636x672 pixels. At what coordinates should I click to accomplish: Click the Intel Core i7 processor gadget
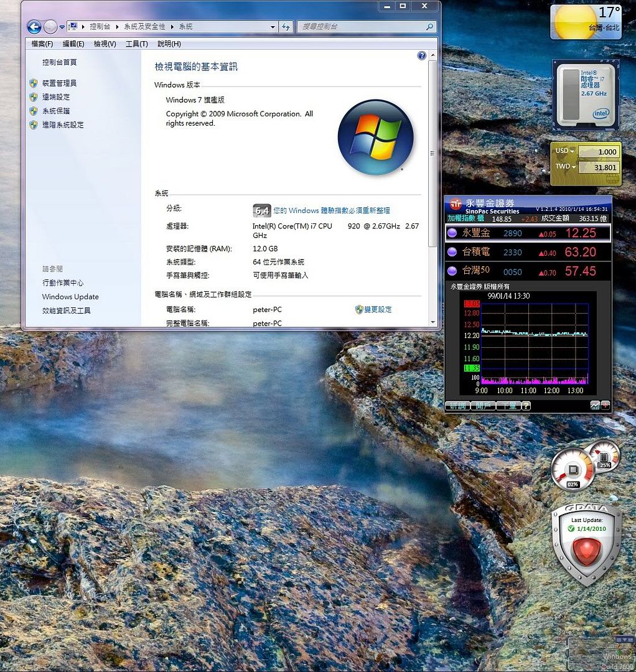point(586,95)
